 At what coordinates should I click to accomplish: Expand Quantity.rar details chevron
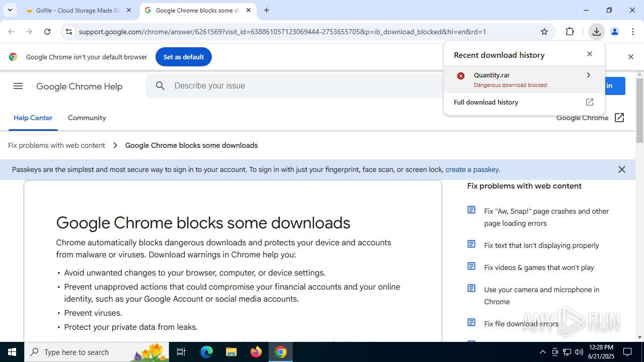coord(588,75)
